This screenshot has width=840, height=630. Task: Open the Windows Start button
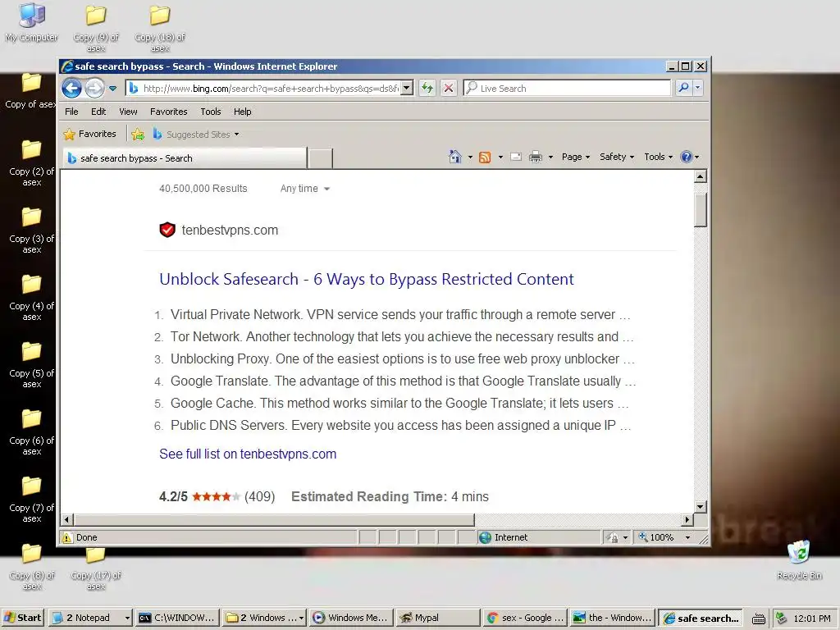coord(22,618)
